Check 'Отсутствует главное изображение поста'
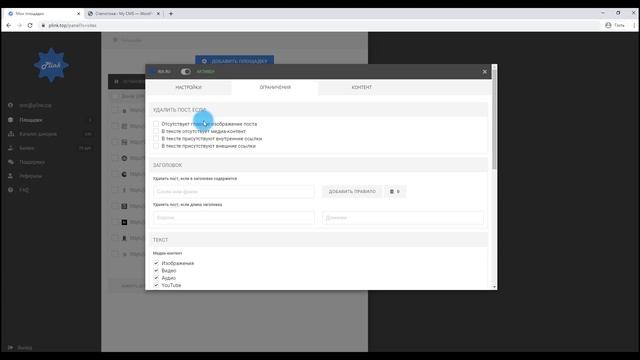 coord(156,124)
